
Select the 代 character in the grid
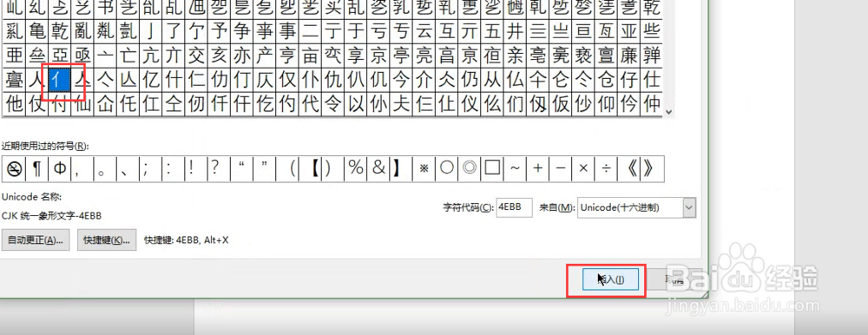pos(310,103)
